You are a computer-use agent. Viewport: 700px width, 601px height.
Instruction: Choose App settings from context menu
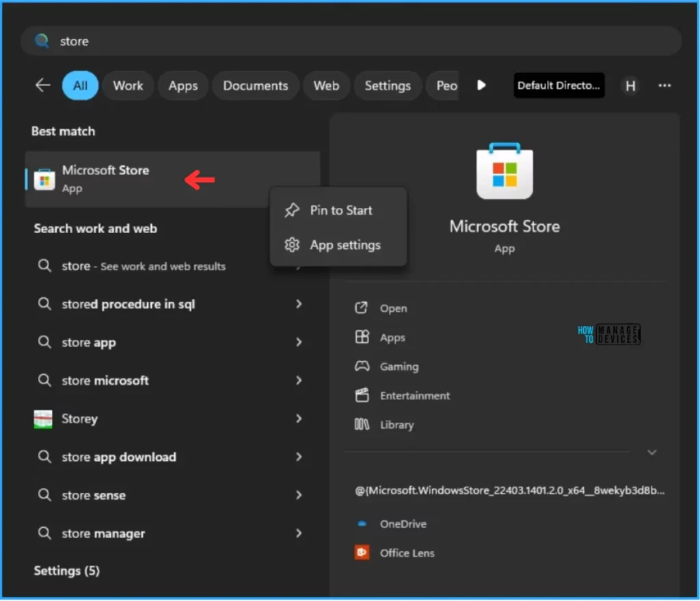(345, 245)
